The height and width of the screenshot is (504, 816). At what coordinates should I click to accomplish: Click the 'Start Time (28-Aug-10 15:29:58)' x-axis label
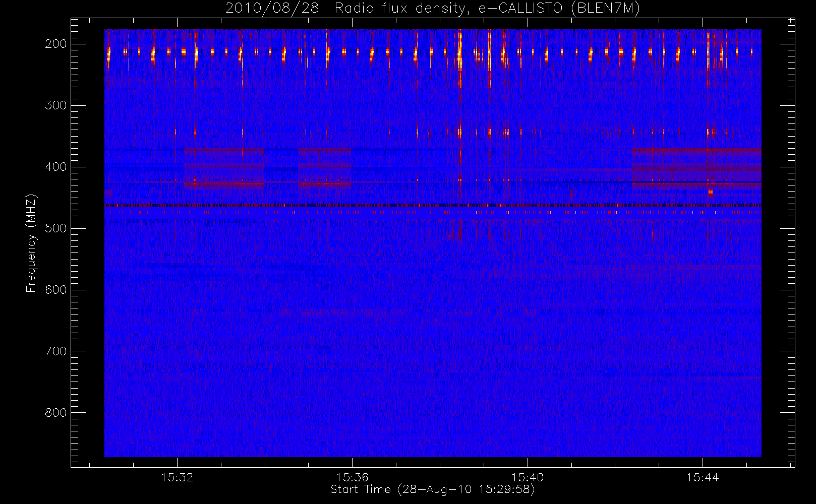[x=432, y=489]
